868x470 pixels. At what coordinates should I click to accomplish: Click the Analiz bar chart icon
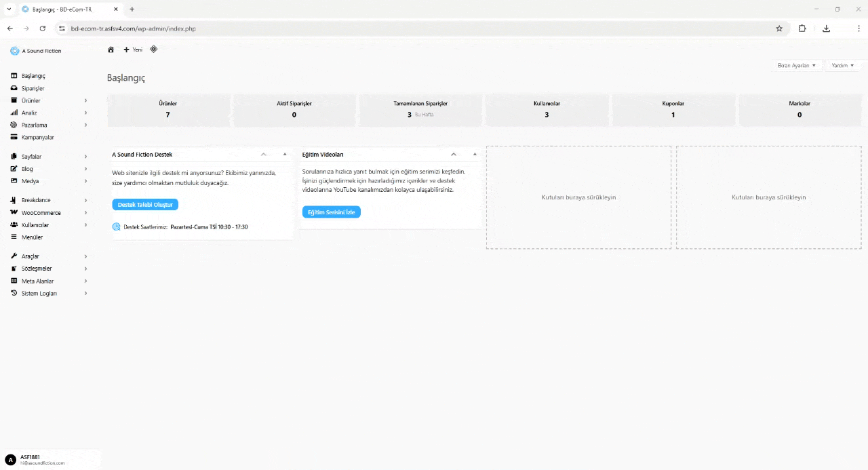[x=14, y=113]
